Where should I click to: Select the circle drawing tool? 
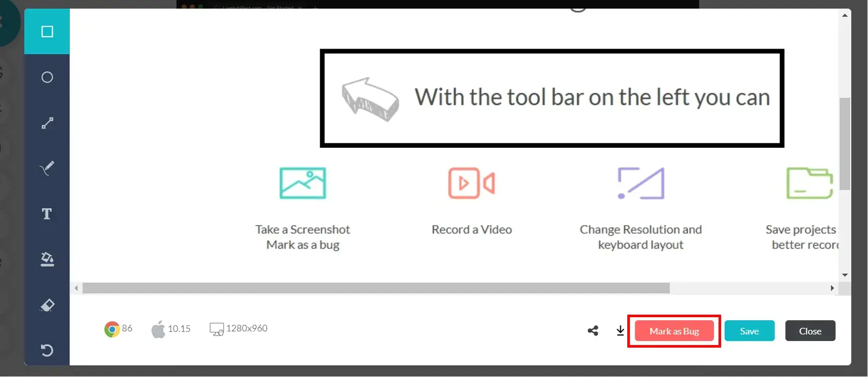(47, 78)
